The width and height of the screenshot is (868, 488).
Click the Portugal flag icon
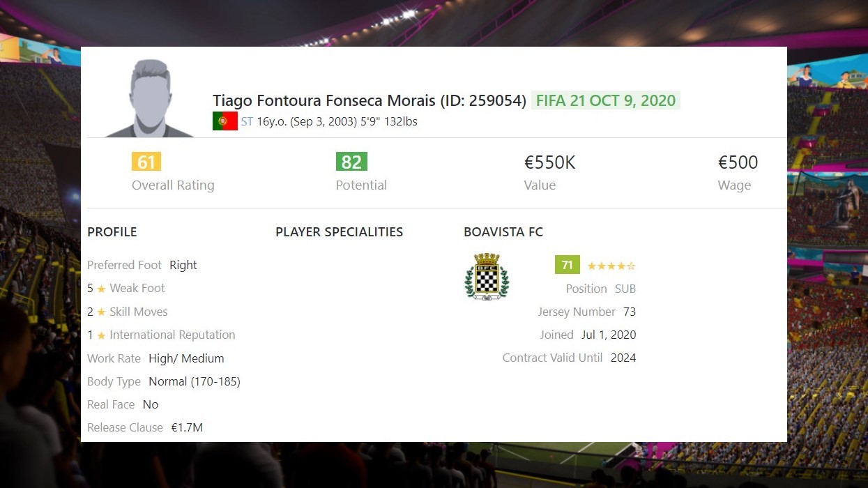[225, 121]
